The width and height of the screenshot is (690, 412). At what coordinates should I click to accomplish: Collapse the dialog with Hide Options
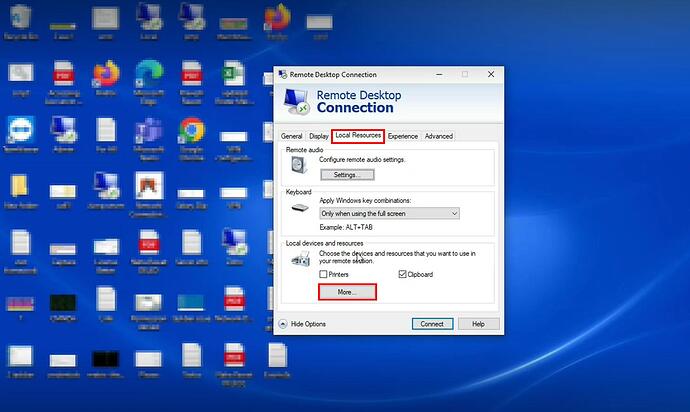(x=302, y=324)
